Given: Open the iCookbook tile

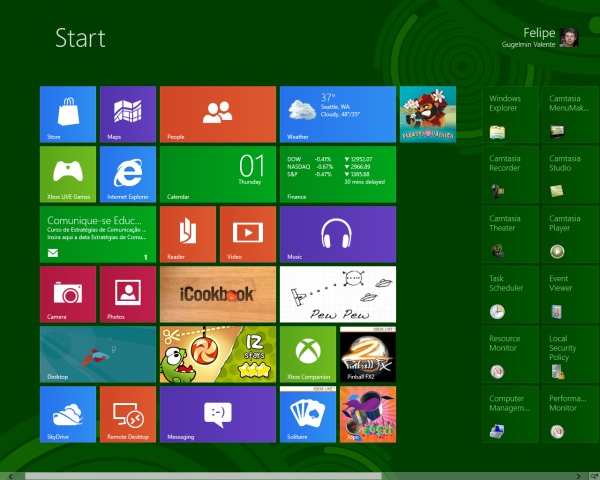Looking at the screenshot, I should [218, 294].
